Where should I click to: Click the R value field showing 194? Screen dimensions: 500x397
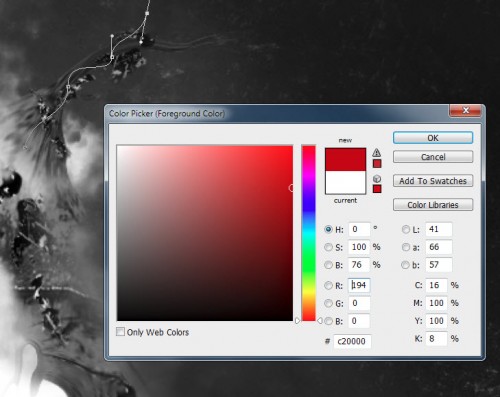click(x=359, y=285)
